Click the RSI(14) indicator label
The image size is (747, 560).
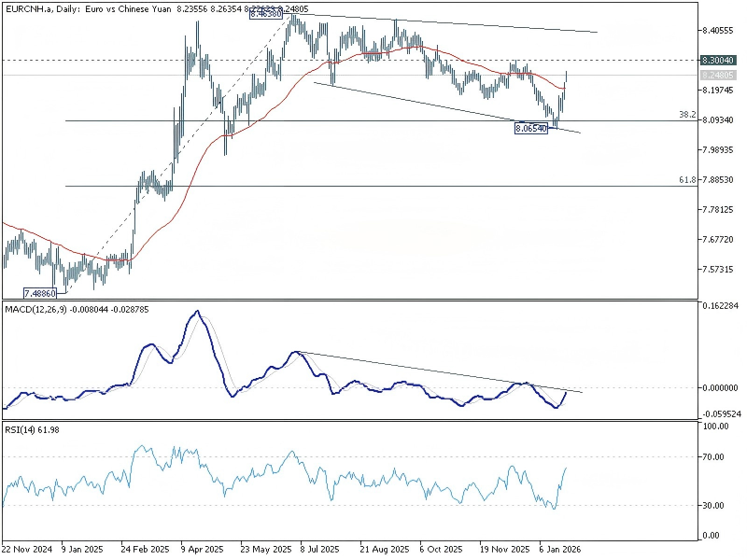pos(23,428)
